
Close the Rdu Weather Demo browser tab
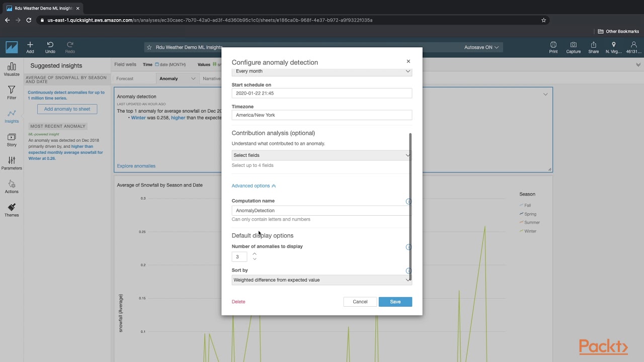point(77,8)
